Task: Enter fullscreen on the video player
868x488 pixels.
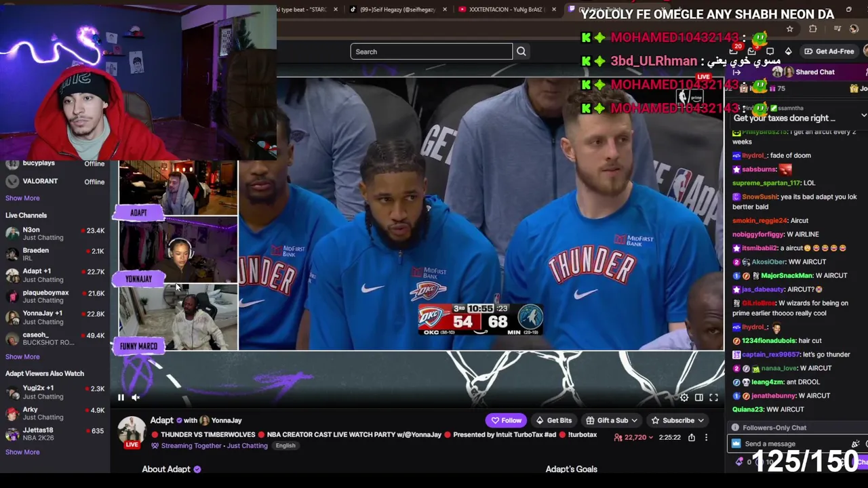Action: coord(713,398)
